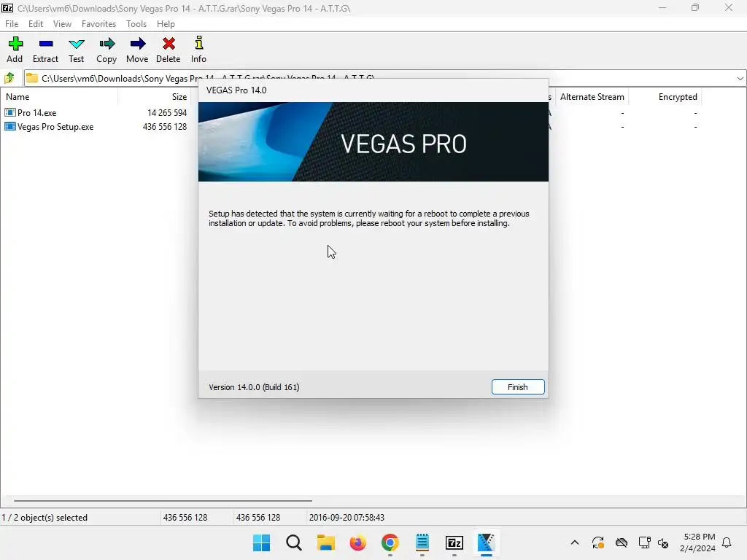The height and width of the screenshot is (560, 747).
Task: Switch to 7-Zip taskbar icon
Action: pyautogui.click(x=454, y=542)
